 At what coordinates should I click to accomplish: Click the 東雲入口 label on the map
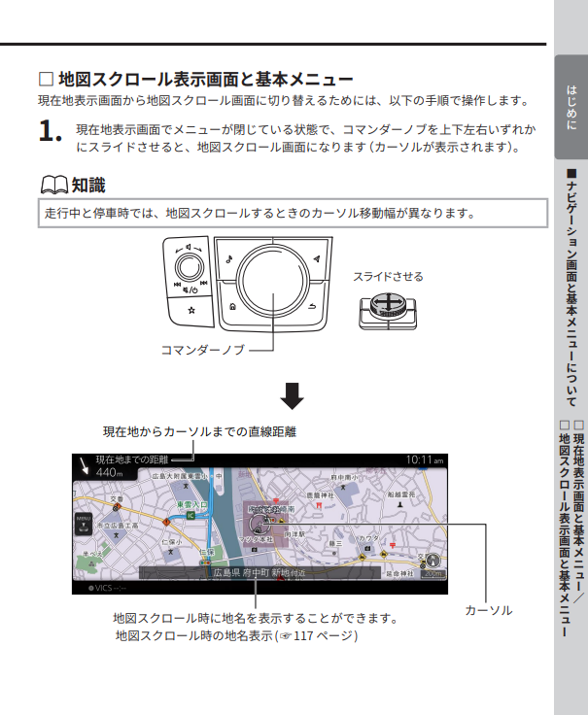point(191,505)
